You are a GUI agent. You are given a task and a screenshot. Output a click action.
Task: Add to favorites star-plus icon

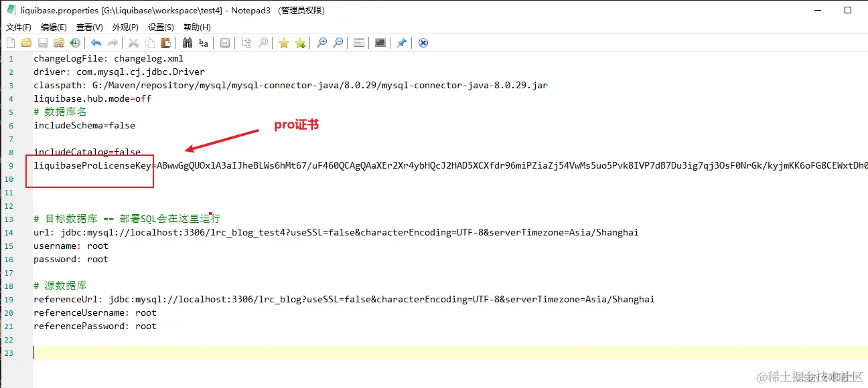coord(300,43)
